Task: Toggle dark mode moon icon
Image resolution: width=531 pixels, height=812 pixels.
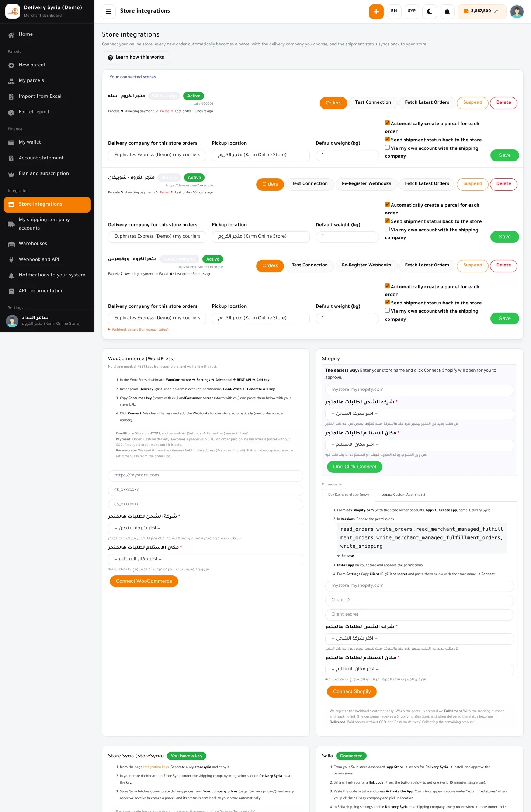Action: pos(429,11)
